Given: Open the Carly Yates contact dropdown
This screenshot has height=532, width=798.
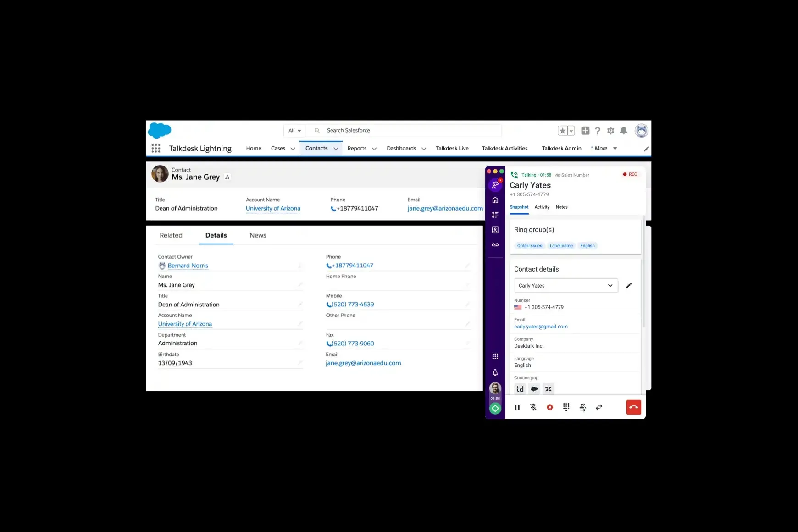Looking at the screenshot, I should (566, 286).
